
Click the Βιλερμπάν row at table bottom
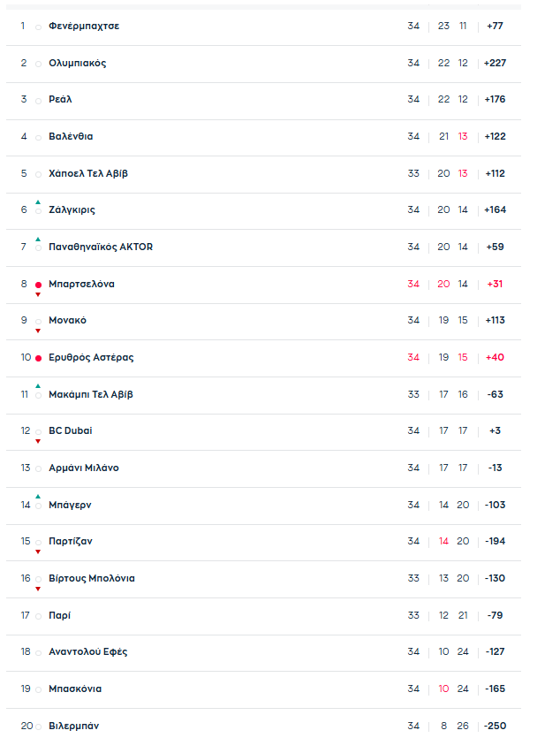coord(265,726)
